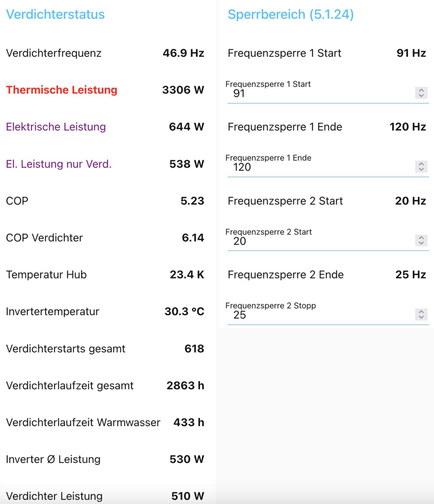Open the Verdichterstatus card header

[x=55, y=15]
